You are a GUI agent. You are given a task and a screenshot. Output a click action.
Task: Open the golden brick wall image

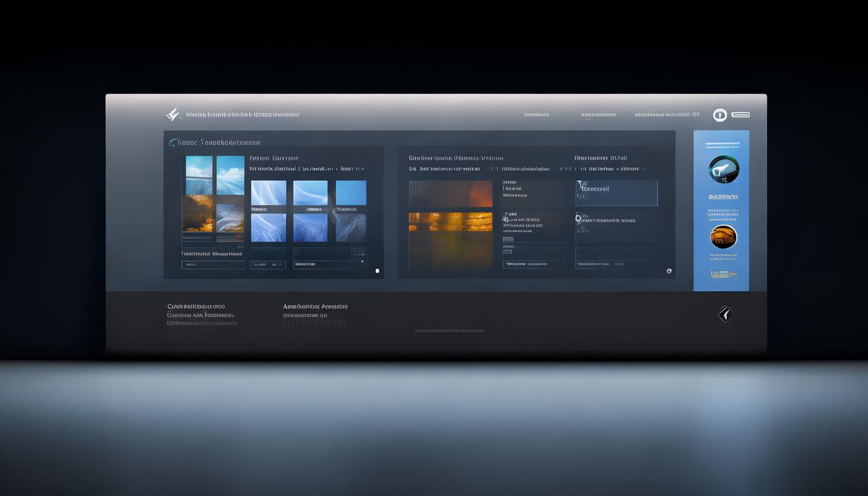tap(450, 222)
